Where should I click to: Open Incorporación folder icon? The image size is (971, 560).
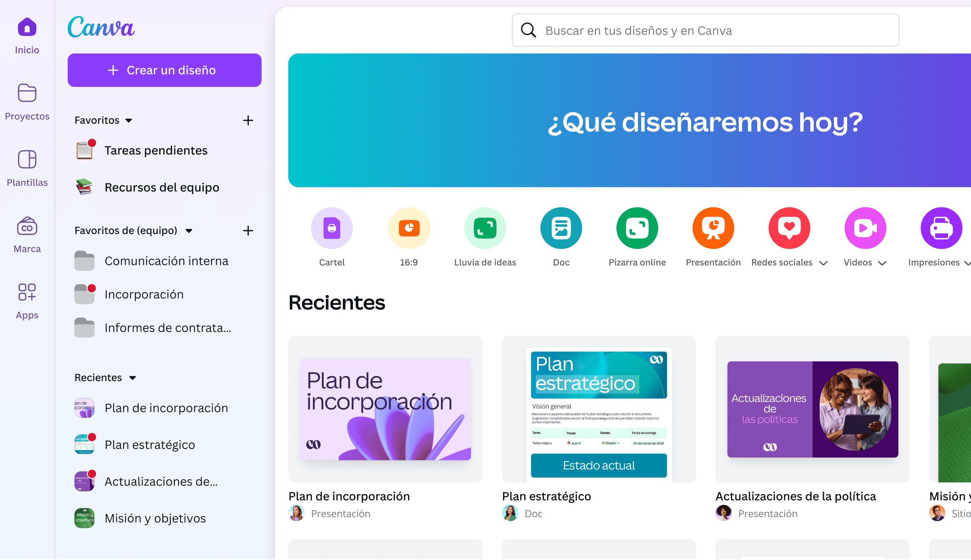pos(84,294)
